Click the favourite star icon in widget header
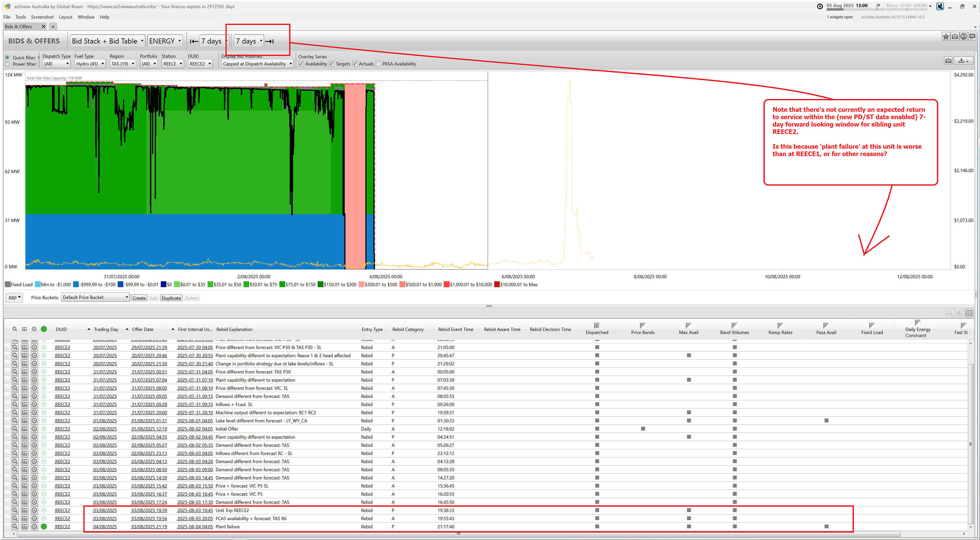The width and height of the screenshot is (980, 540). [x=946, y=37]
